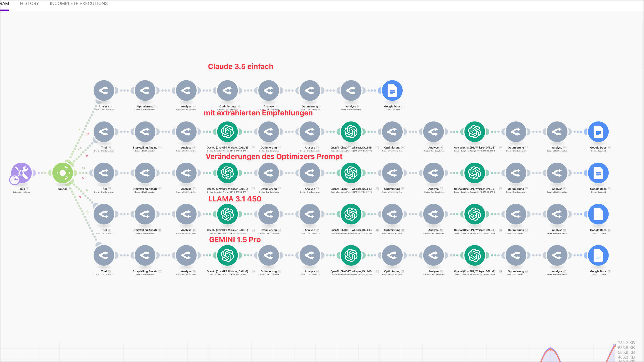Screen dimensions: 644x362
Task: Open the Optimierung 3 module icon
Action: click(145, 90)
